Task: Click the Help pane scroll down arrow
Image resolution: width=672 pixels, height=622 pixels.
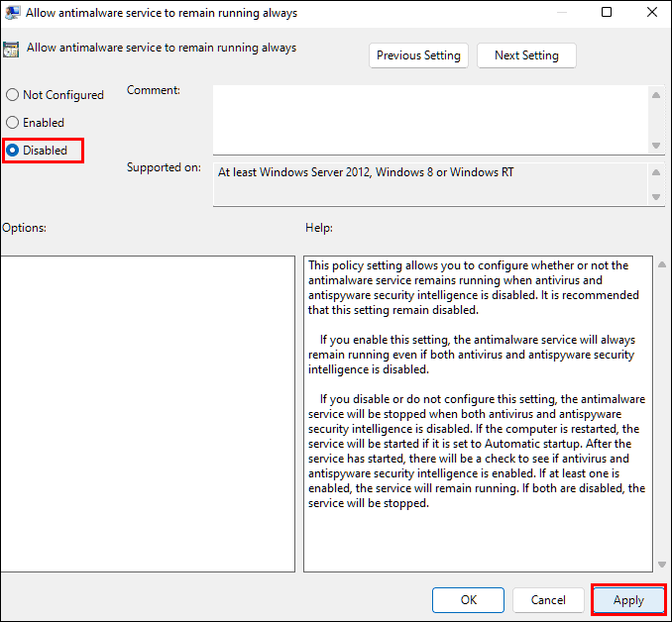Action: click(662, 565)
